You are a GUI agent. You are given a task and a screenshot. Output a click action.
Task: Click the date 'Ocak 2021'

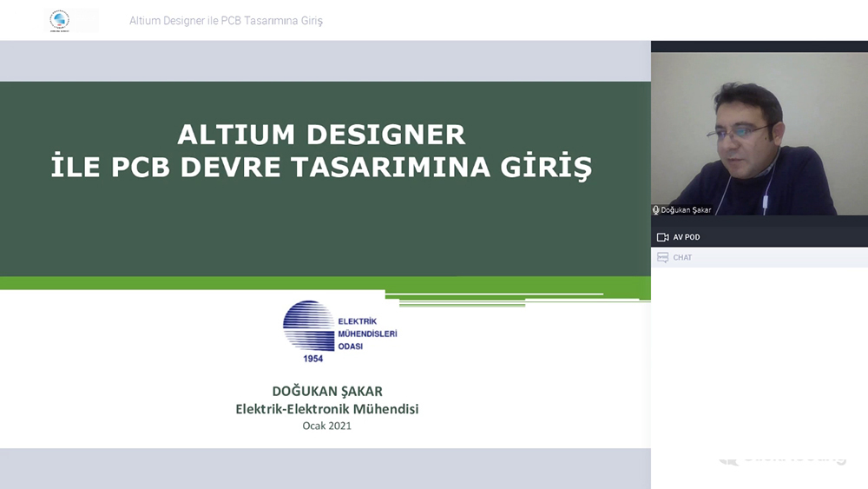click(x=326, y=426)
